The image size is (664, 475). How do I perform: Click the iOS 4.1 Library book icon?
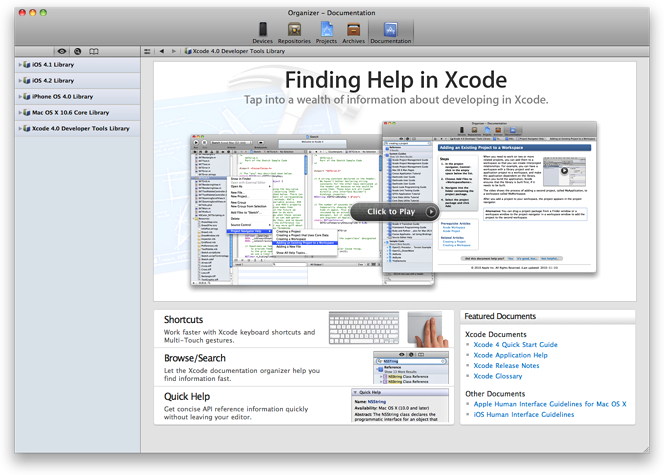(x=27, y=65)
